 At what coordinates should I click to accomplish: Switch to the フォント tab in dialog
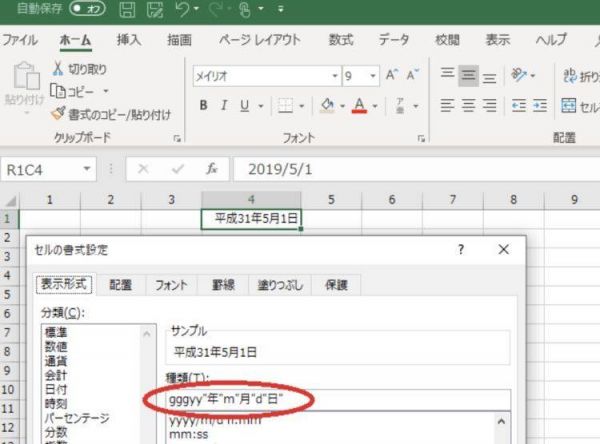tap(170, 285)
